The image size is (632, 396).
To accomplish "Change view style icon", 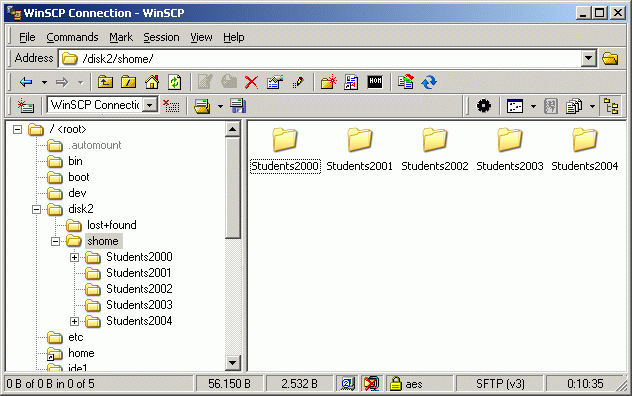I will 515,106.
